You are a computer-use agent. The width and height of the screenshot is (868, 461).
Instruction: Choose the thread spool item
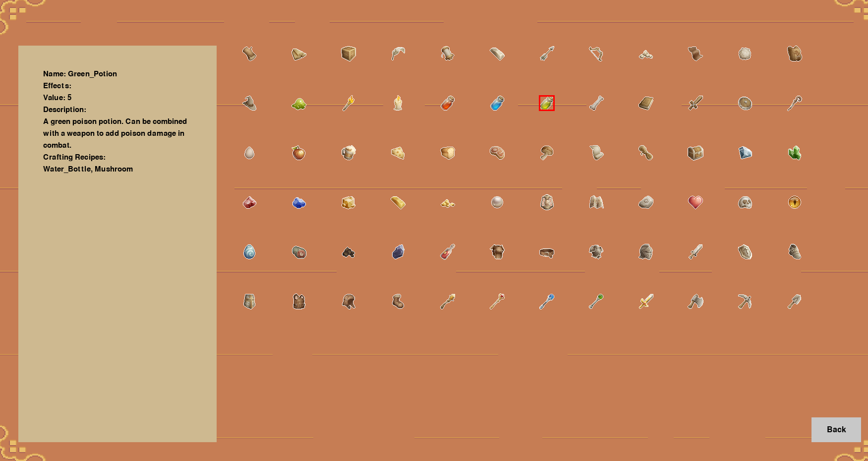click(x=448, y=54)
